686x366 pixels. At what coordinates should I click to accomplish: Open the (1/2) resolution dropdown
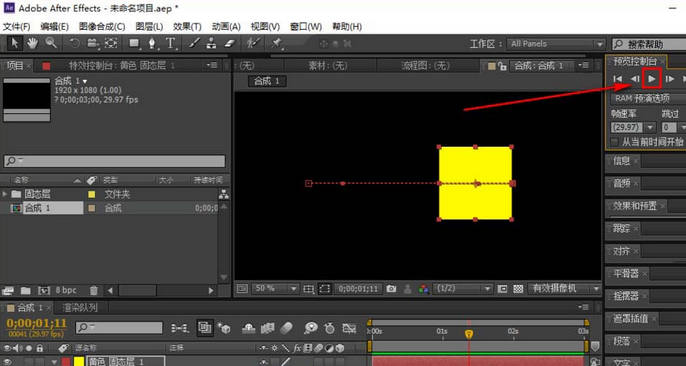(463, 289)
